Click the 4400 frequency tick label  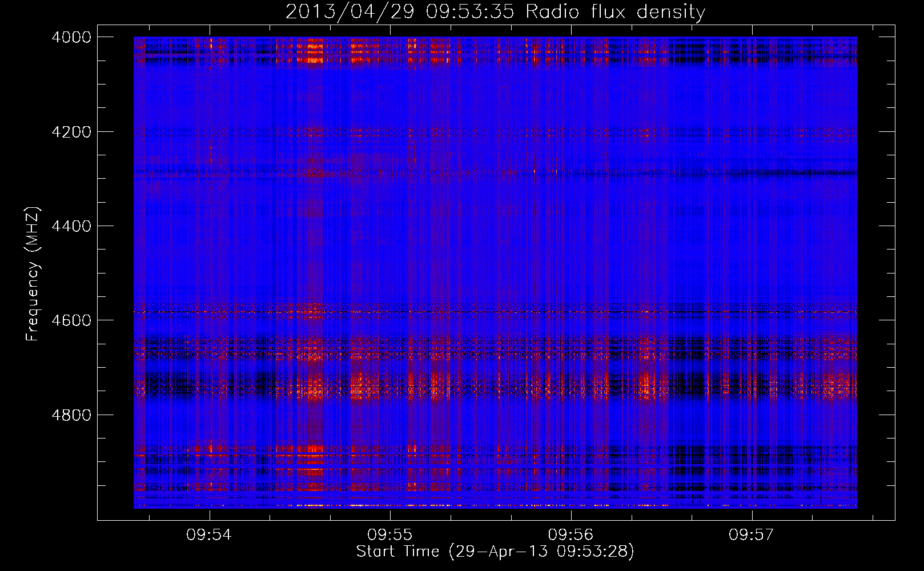[71, 226]
